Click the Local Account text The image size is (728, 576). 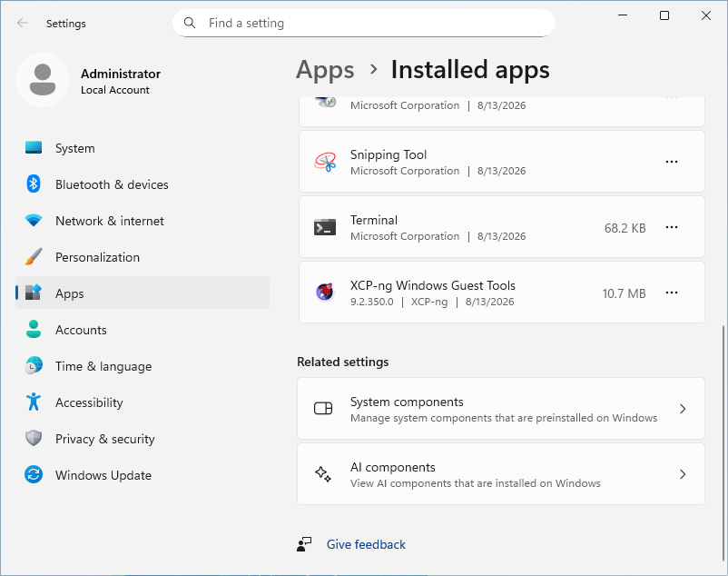point(115,90)
